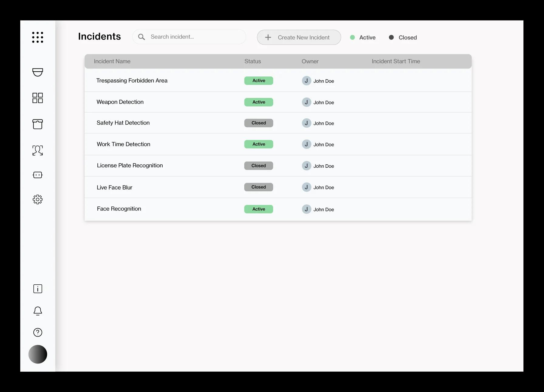Image resolution: width=544 pixels, height=392 pixels.
Task: Sort by Incident Name column header
Action: pos(112,61)
